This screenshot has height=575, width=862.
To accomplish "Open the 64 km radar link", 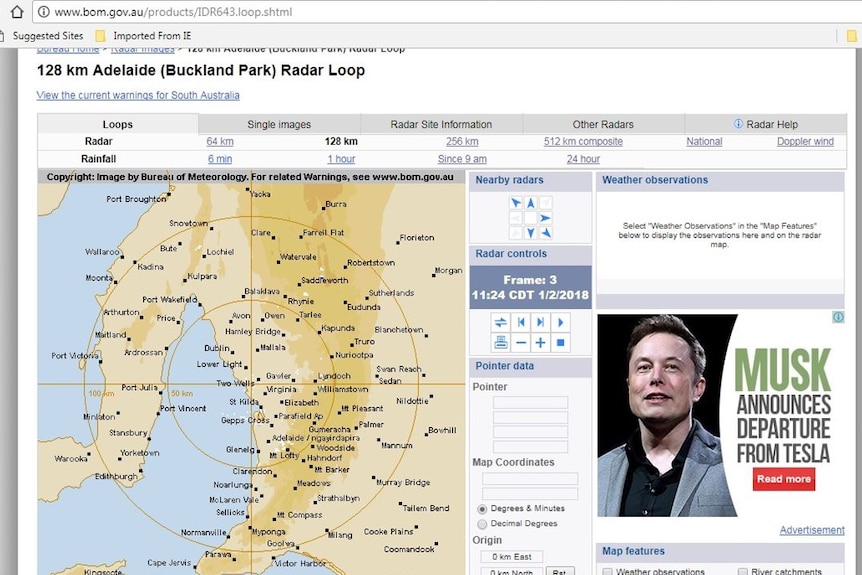I will [x=220, y=141].
